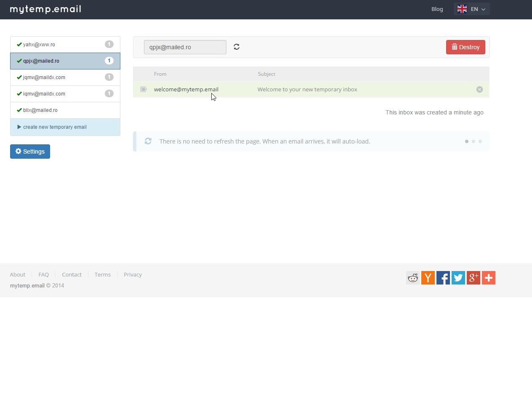Click unread badge on yahx@xww.ro
532x399 pixels.
[x=109, y=44]
